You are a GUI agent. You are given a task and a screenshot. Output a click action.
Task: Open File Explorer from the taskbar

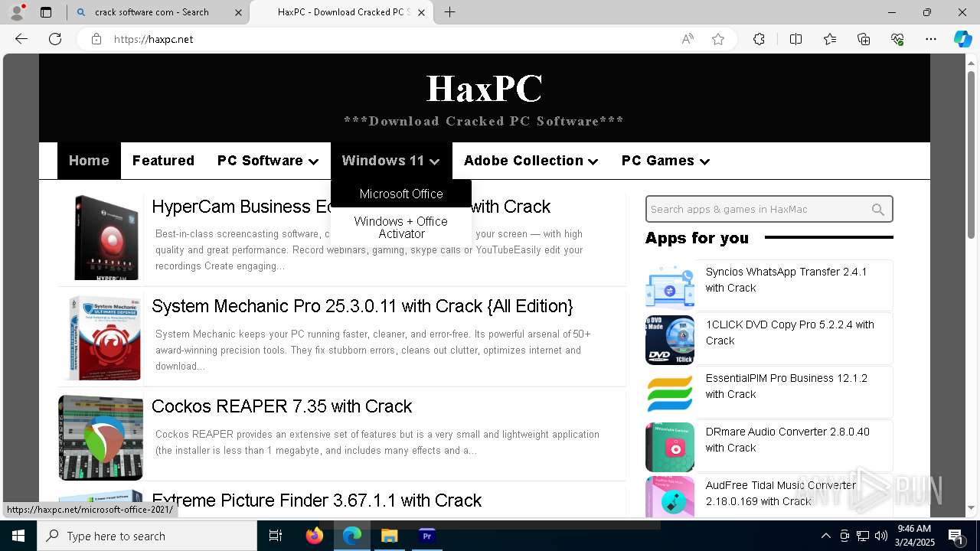(390, 536)
